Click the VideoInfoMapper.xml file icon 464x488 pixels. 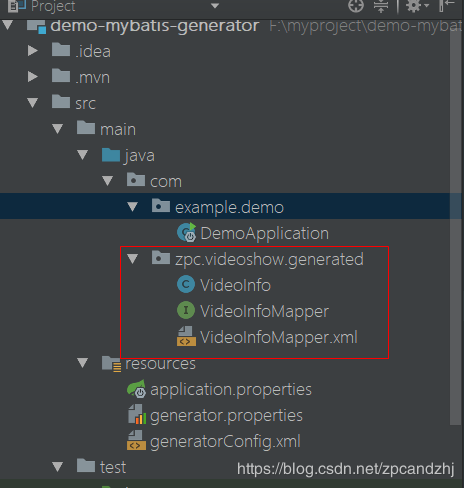point(186,336)
